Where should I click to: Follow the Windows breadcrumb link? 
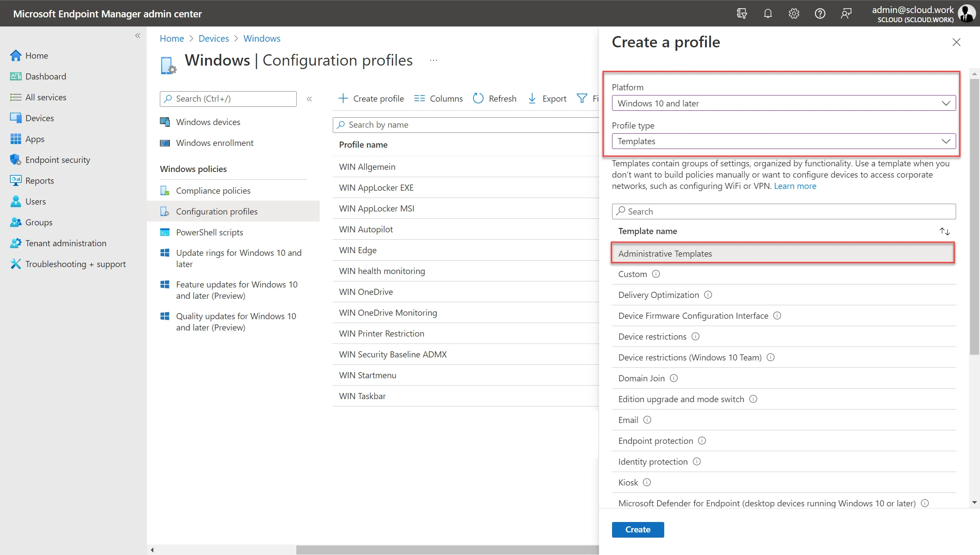coord(262,38)
